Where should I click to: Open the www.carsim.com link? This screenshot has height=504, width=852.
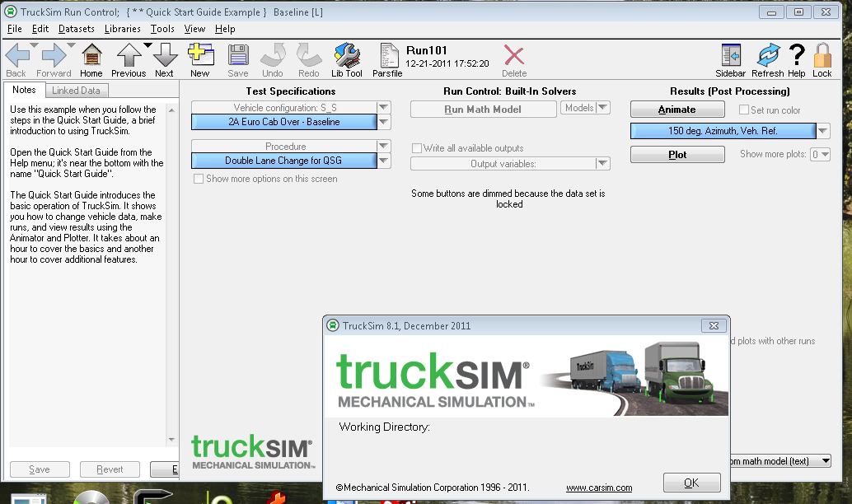[599, 488]
